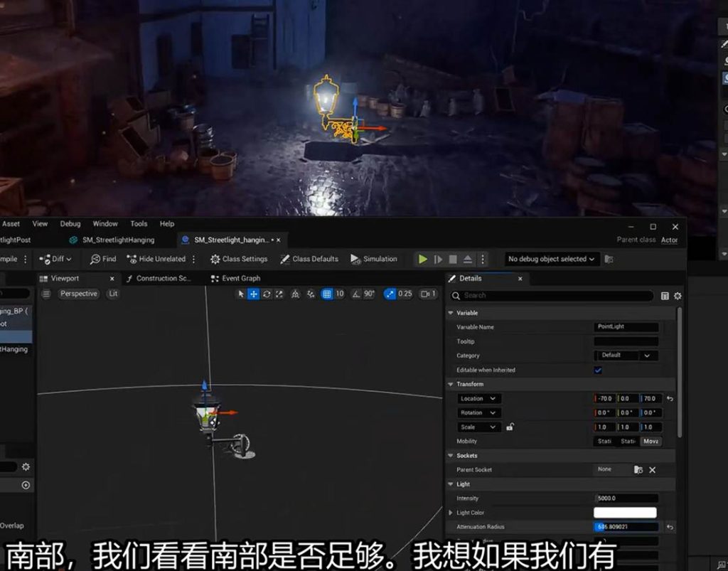
Task: Click the Class Defaults button
Action: [309, 260]
